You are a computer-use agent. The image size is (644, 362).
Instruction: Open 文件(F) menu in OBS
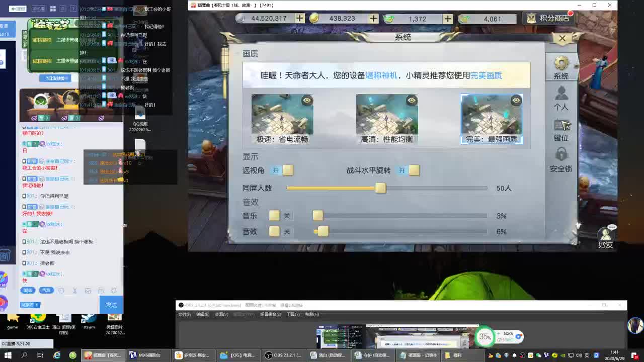point(185,314)
